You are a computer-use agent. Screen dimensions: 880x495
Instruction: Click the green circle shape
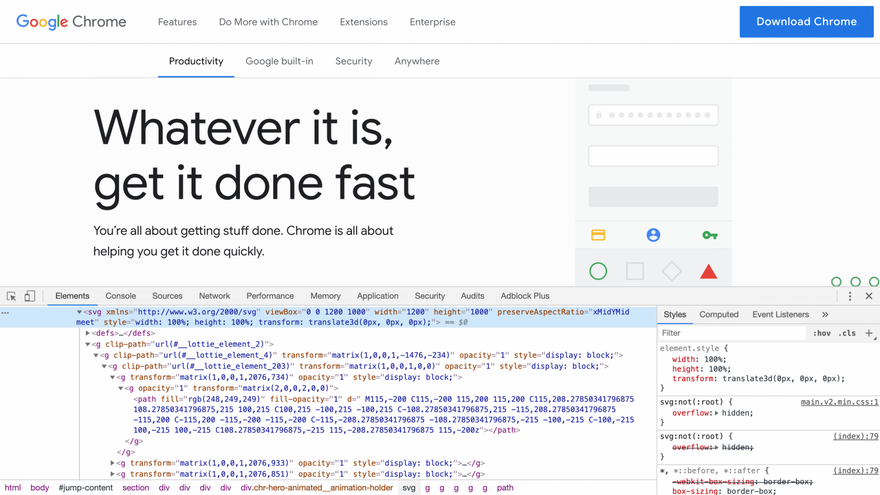click(598, 272)
